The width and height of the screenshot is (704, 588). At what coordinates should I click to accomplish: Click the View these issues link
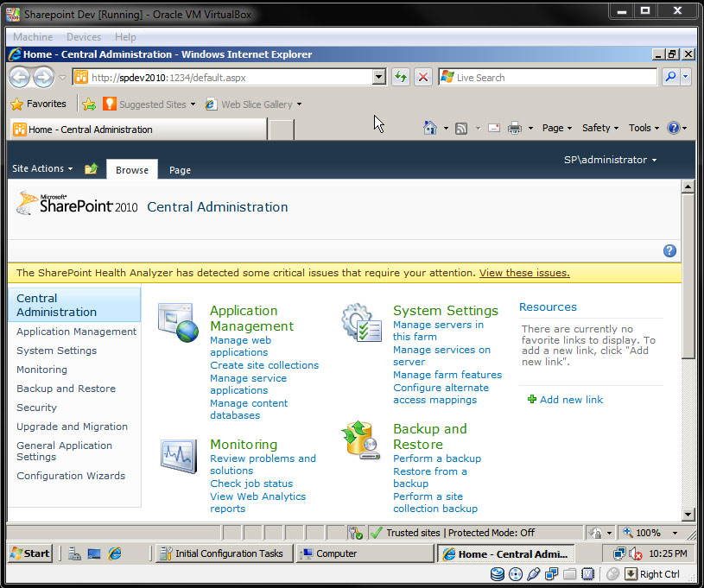524,273
